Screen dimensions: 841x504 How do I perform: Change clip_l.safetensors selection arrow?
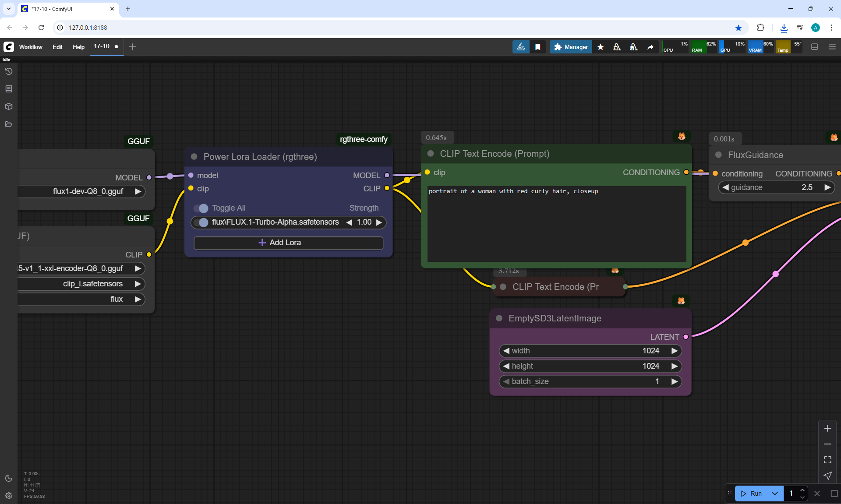(x=138, y=284)
